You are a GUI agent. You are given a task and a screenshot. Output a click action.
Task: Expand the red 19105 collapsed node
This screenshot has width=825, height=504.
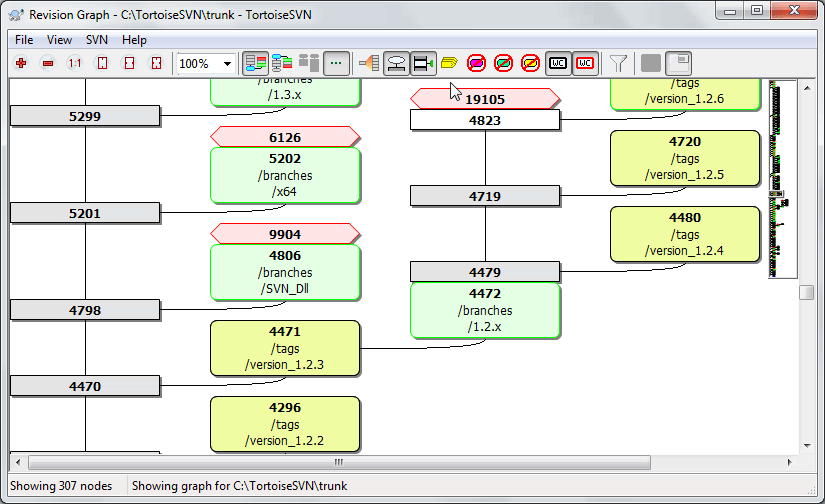pyautogui.click(x=485, y=98)
